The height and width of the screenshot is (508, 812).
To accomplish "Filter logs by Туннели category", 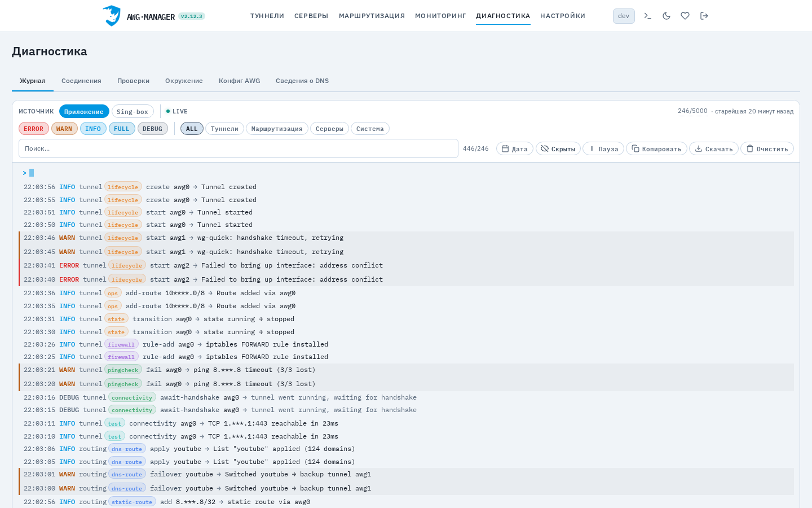I will coord(224,129).
